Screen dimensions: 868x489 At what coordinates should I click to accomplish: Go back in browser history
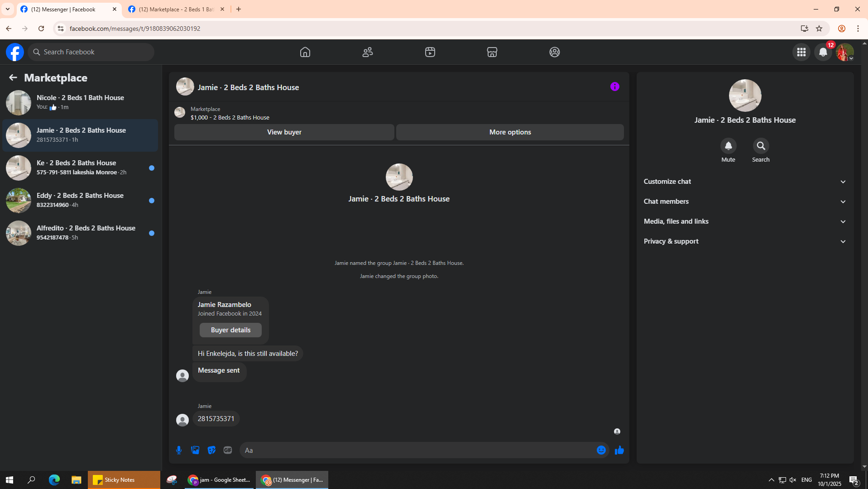click(x=9, y=29)
